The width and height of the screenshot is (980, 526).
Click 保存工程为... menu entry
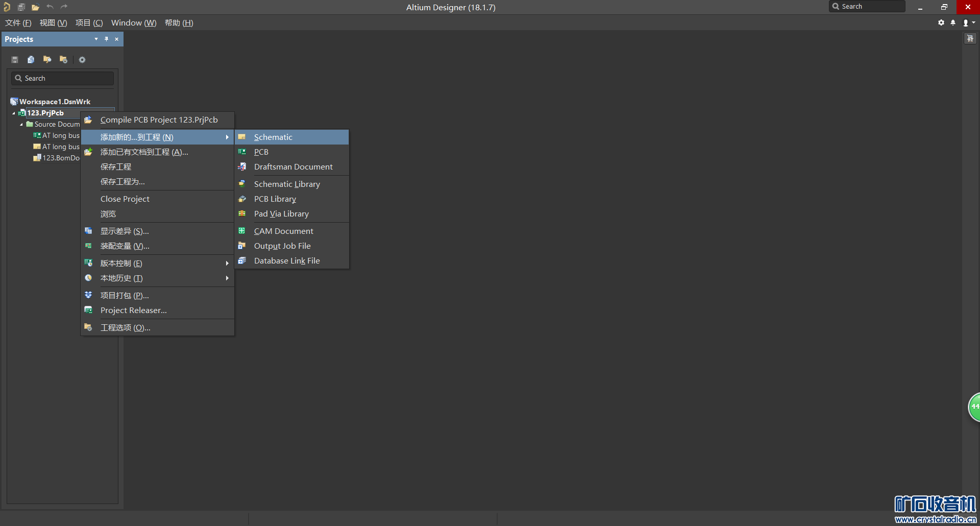pos(157,181)
